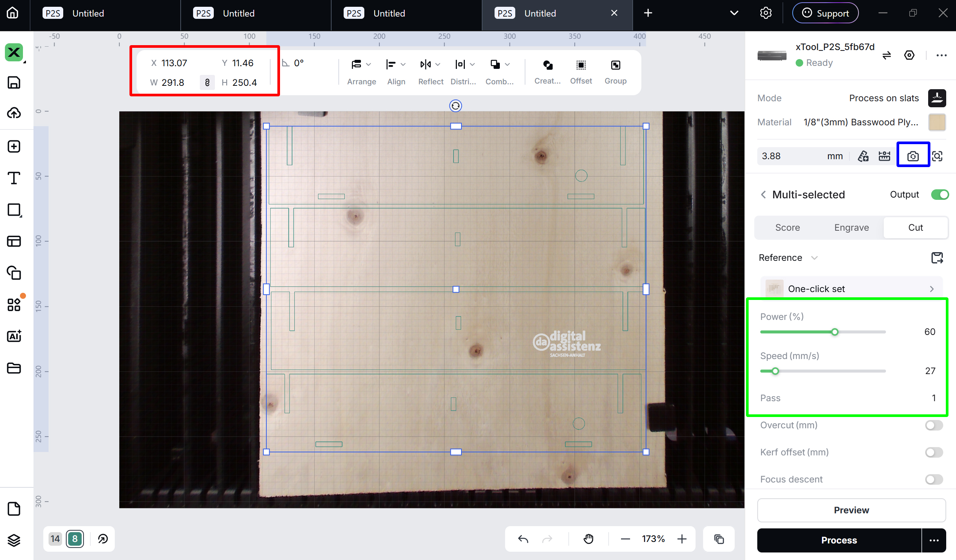Viewport: 956px width, 560px height.
Task: Click the save parameter reference icon
Action: click(x=937, y=258)
